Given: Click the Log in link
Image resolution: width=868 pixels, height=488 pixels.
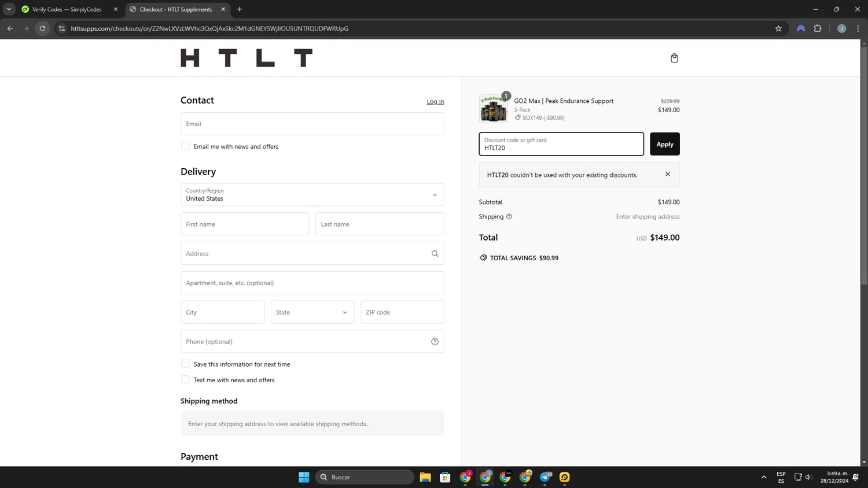Looking at the screenshot, I should (435, 101).
